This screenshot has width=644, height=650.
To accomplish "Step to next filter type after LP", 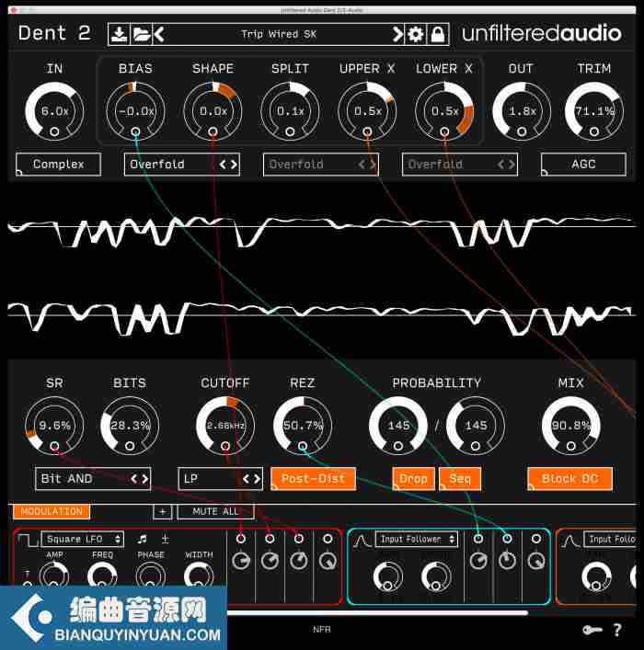I will pyautogui.click(x=258, y=479).
